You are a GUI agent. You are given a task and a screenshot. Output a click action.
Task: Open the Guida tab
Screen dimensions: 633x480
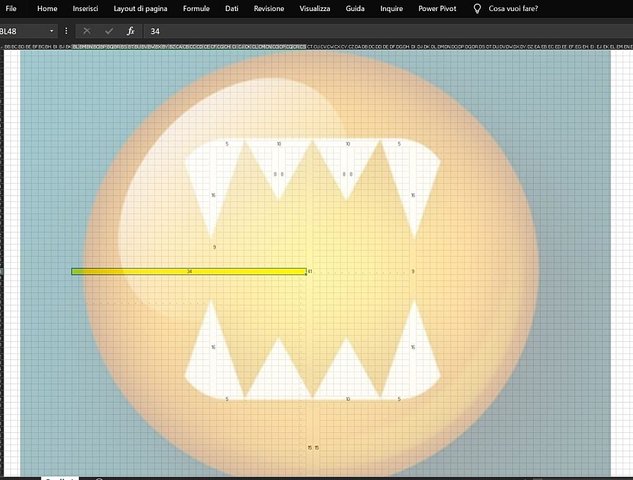pos(355,8)
